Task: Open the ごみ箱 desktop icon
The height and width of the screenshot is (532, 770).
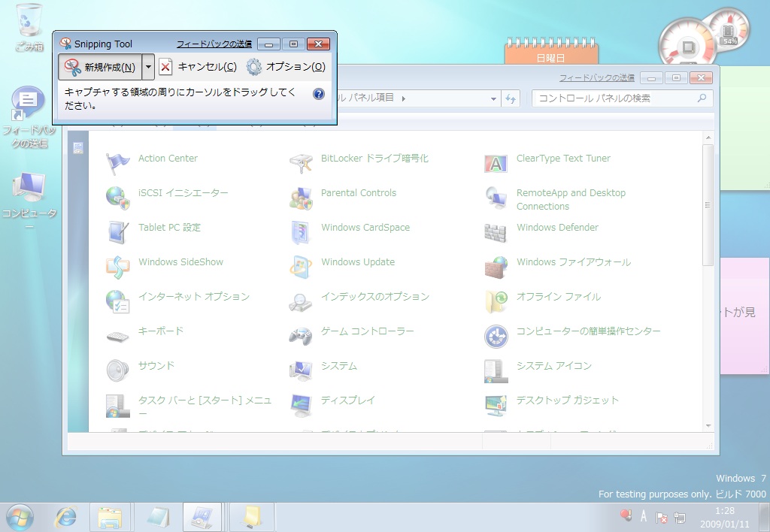Action: pos(29,27)
